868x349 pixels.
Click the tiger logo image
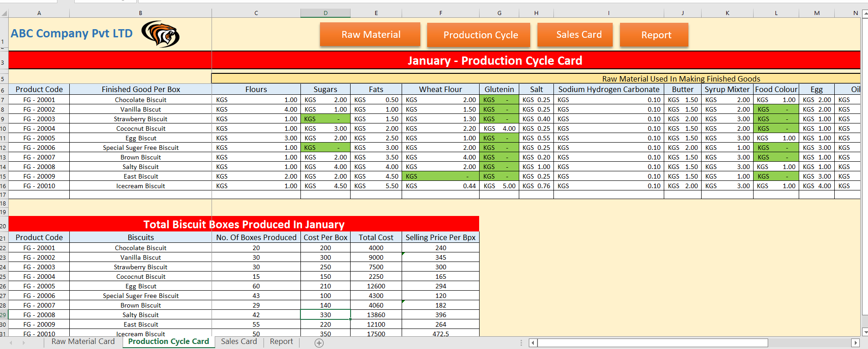click(x=160, y=34)
